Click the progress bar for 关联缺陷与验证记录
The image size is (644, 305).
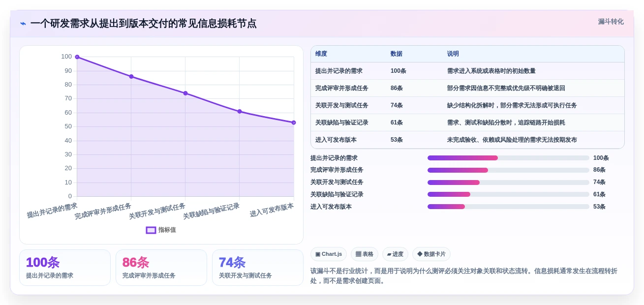[x=508, y=194]
